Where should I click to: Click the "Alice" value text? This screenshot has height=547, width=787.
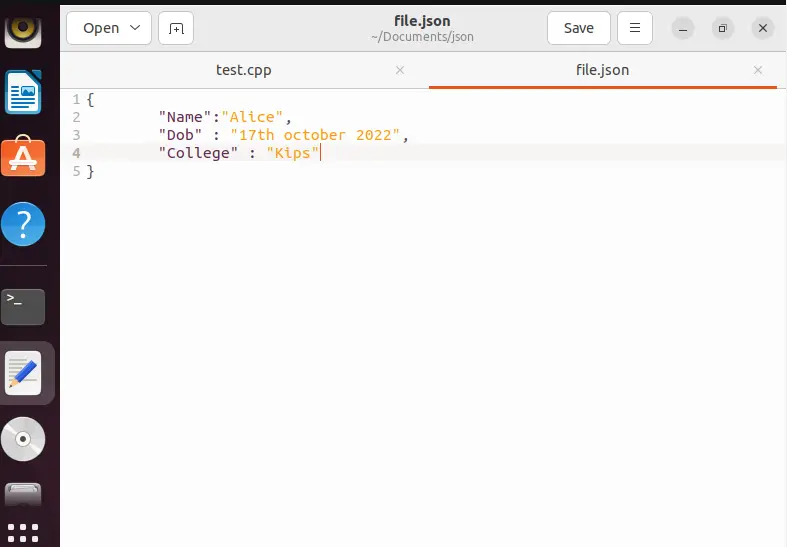(252, 117)
